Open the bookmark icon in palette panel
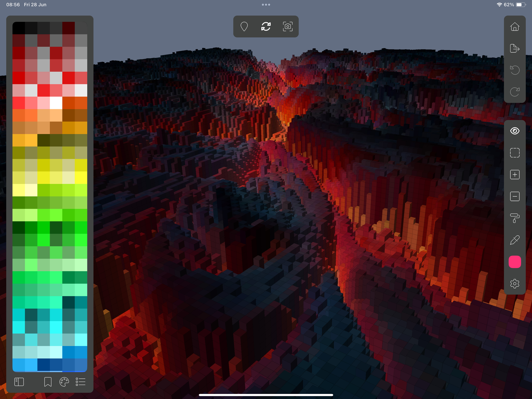Image resolution: width=532 pixels, height=399 pixels. point(48,382)
